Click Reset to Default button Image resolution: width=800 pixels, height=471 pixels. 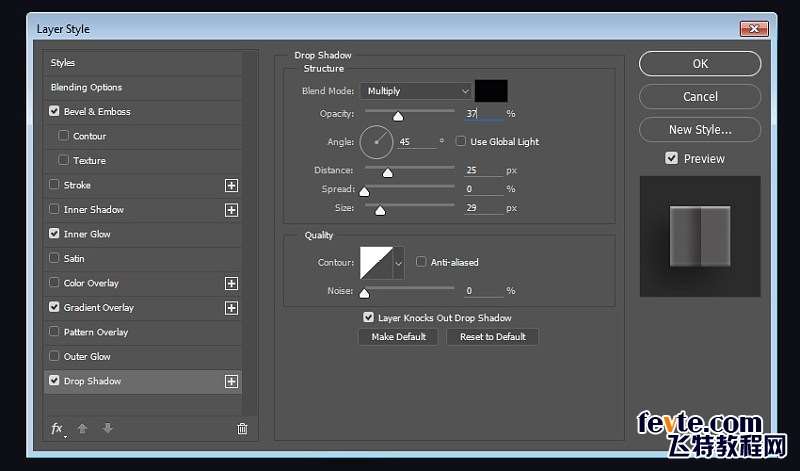point(492,337)
